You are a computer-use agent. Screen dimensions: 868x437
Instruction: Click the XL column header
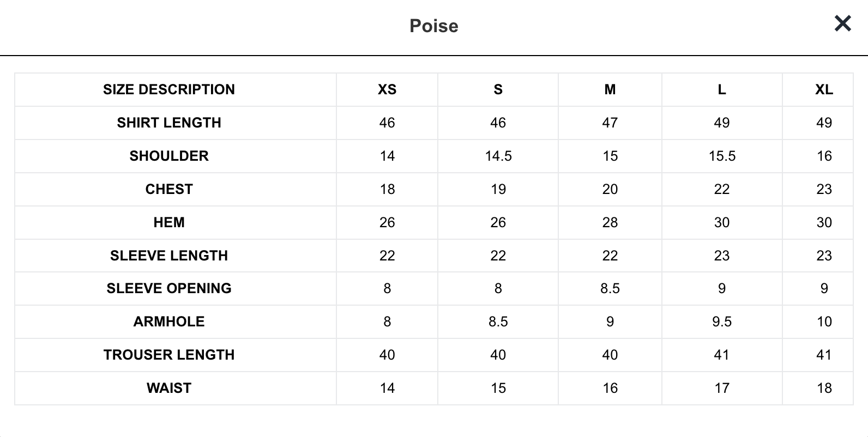pos(824,89)
